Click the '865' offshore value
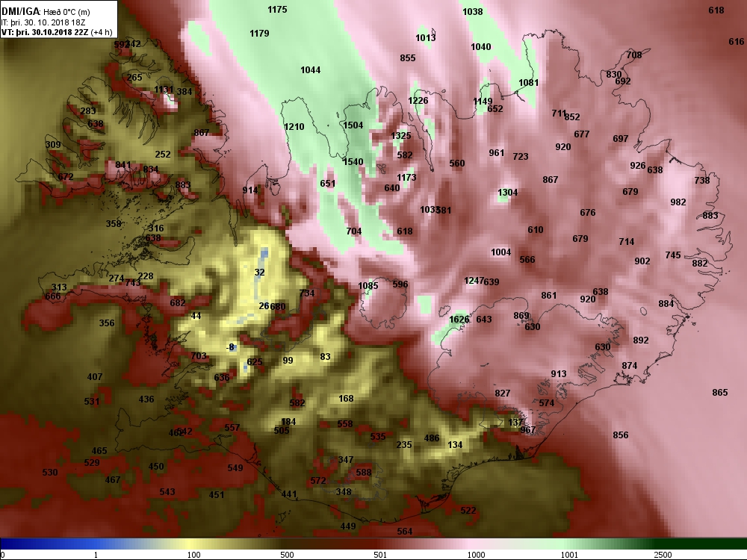The image size is (747, 560). click(720, 393)
